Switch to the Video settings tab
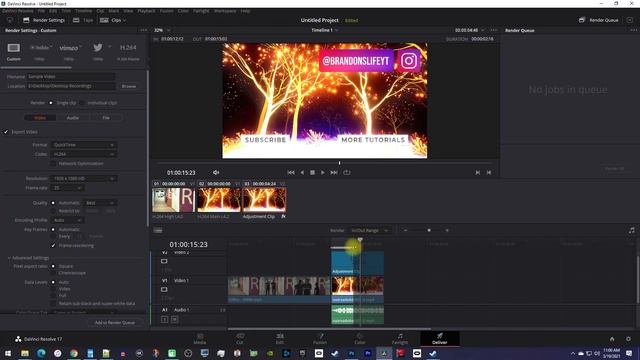The height and width of the screenshot is (360, 640). click(x=40, y=118)
